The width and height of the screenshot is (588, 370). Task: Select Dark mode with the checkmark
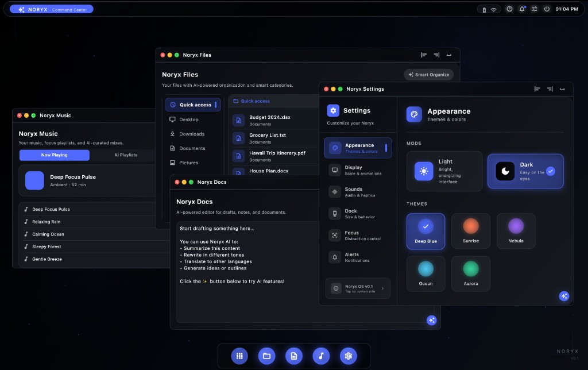pyautogui.click(x=525, y=171)
